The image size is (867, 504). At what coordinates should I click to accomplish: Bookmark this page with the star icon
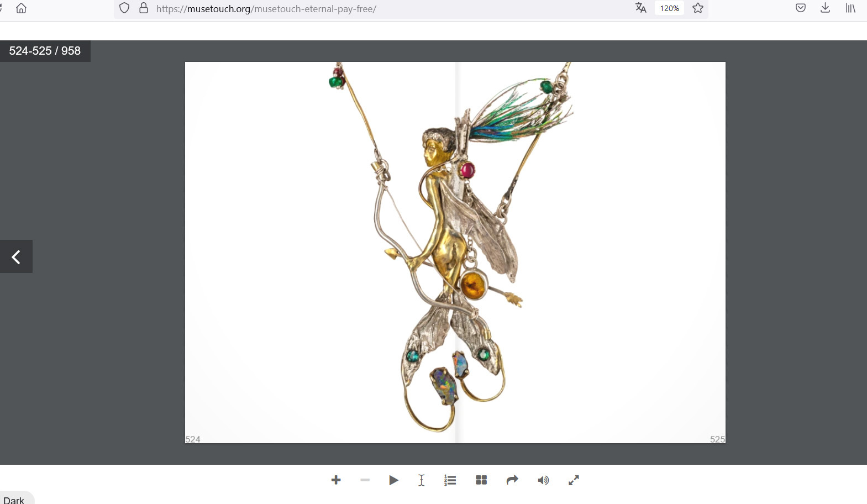[698, 8]
